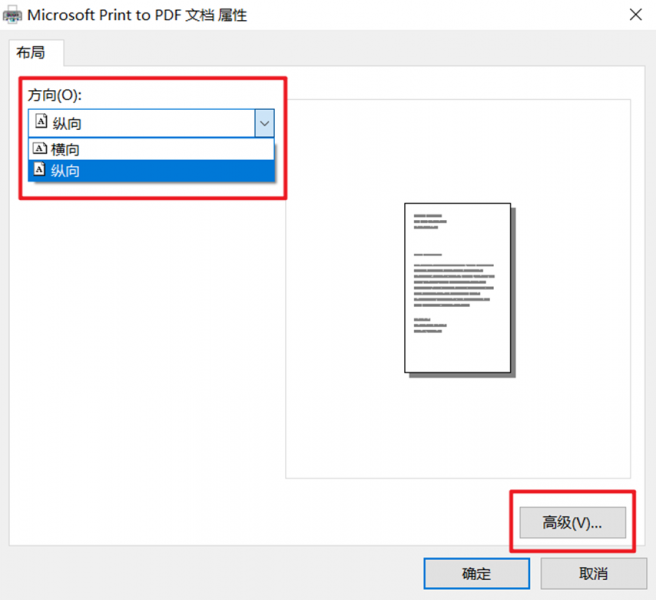Click the 方向(O): label
Screen dimensions: 656x600
pos(55,95)
